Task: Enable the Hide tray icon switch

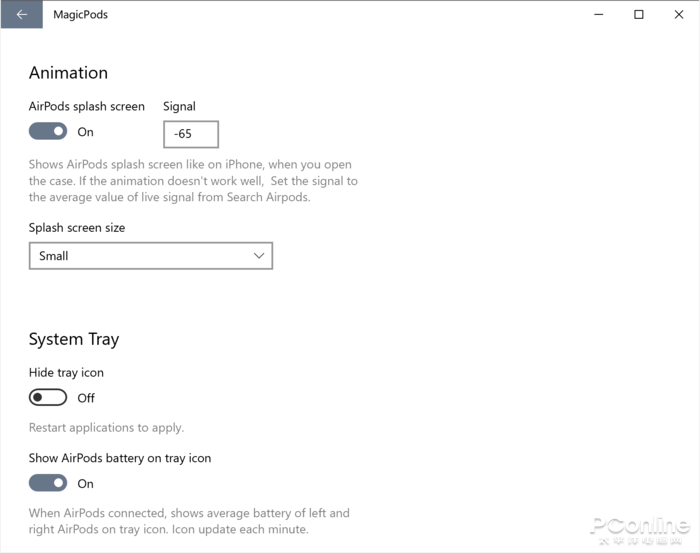Action: [48, 398]
